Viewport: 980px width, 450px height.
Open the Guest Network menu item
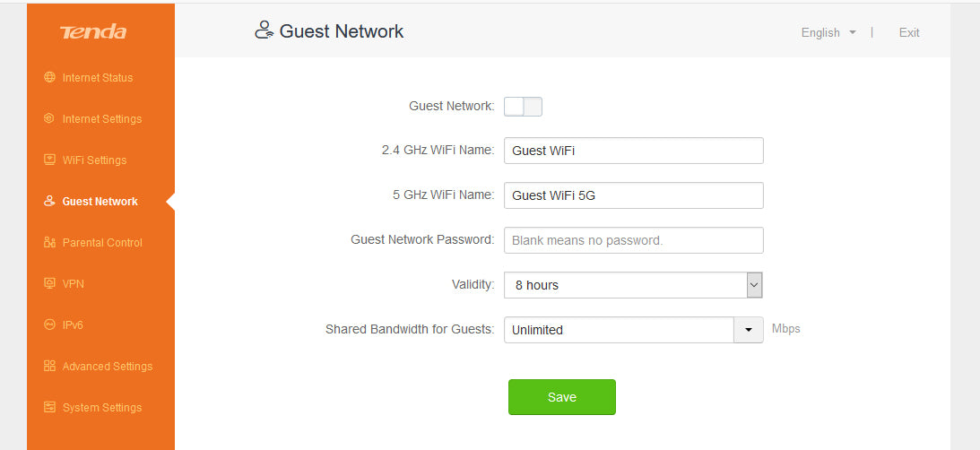100,202
